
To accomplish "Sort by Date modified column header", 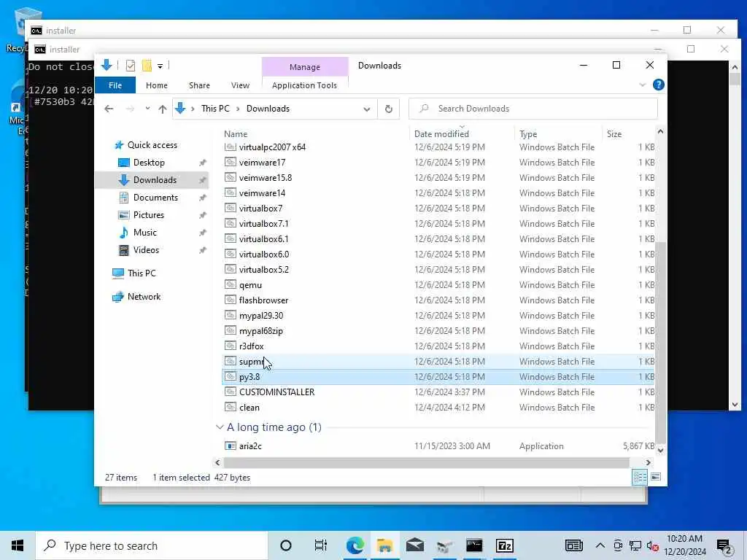I will click(441, 134).
